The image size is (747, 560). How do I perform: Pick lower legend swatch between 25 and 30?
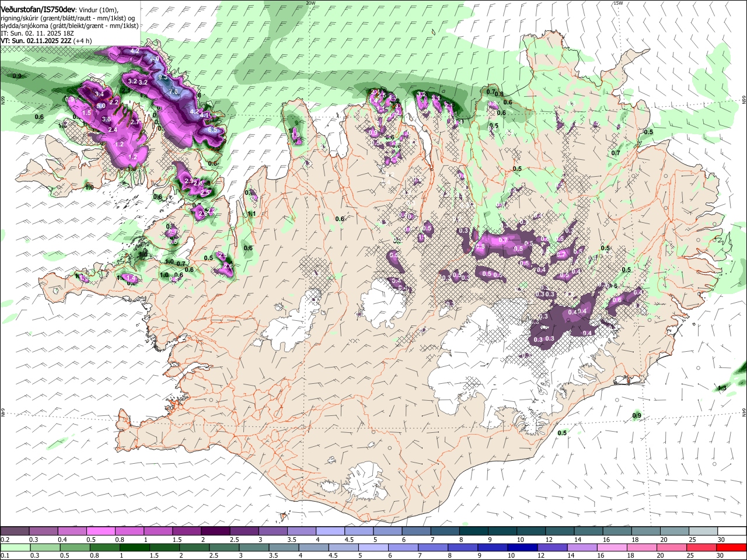(702, 548)
